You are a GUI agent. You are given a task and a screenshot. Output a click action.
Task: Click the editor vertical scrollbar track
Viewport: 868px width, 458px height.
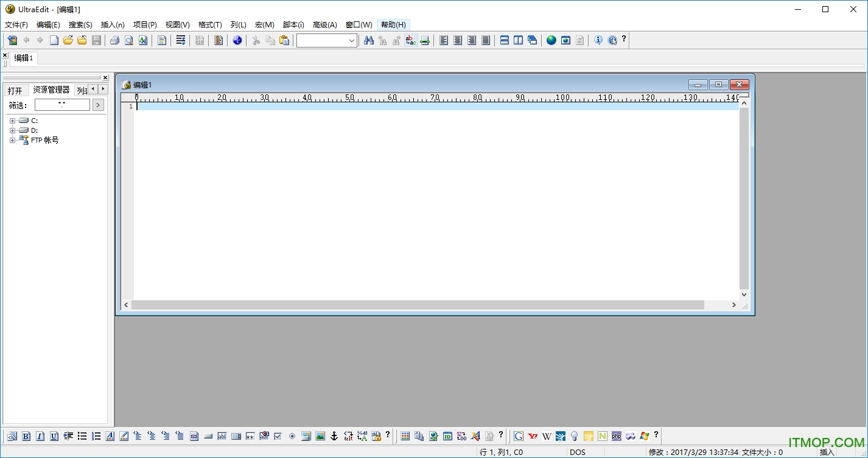point(744,195)
